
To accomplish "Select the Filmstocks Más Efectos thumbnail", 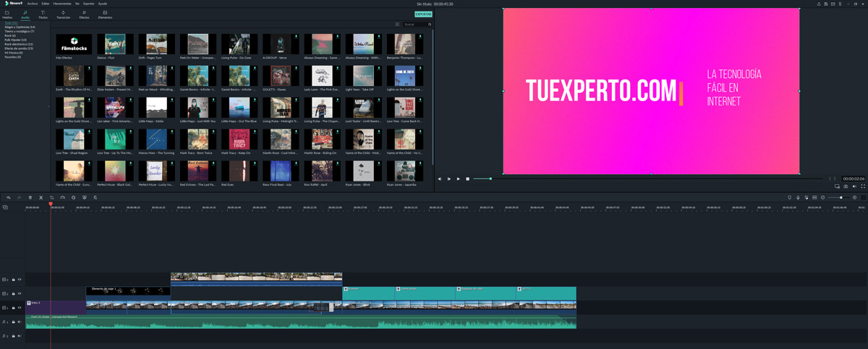I will pos(74,45).
